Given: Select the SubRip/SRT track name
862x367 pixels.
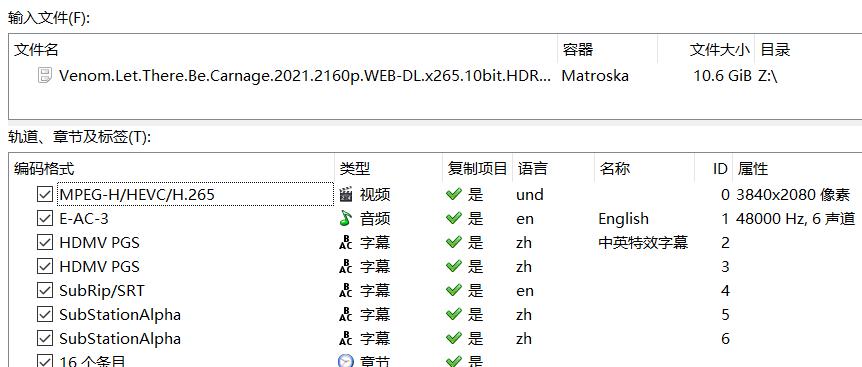Looking at the screenshot, I should [x=102, y=291].
